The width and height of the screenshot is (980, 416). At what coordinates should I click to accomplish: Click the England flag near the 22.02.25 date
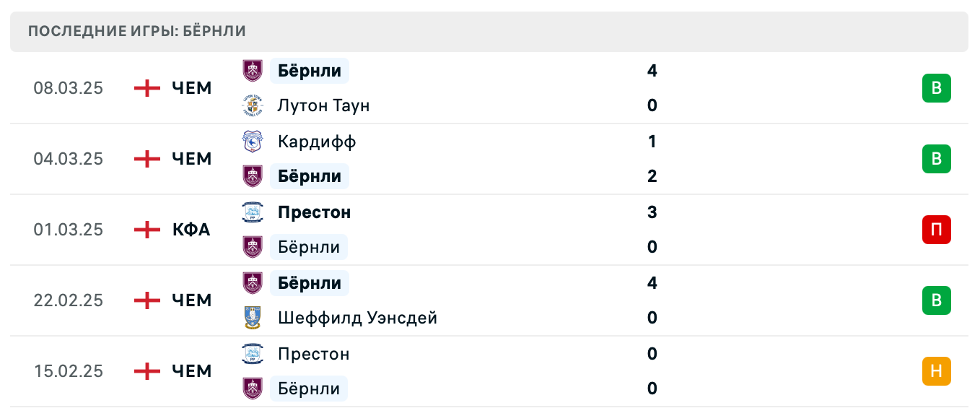click(x=146, y=300)
